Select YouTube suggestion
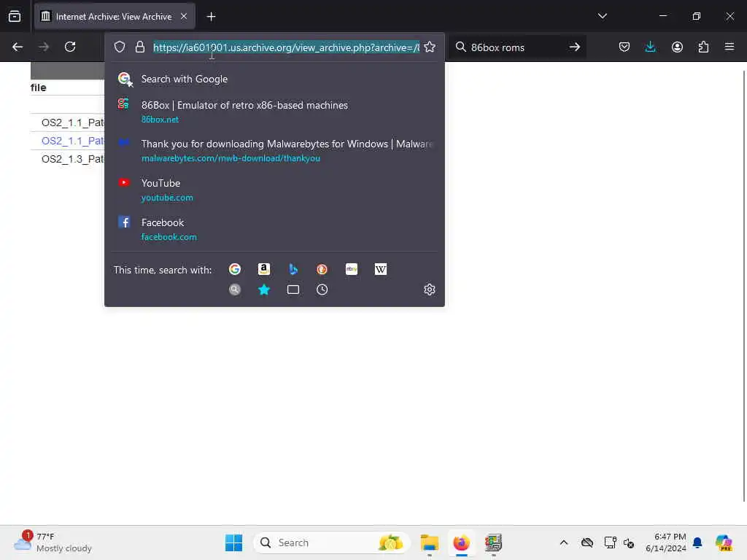This screenshot has width=747, height=560. click(274, 190)
